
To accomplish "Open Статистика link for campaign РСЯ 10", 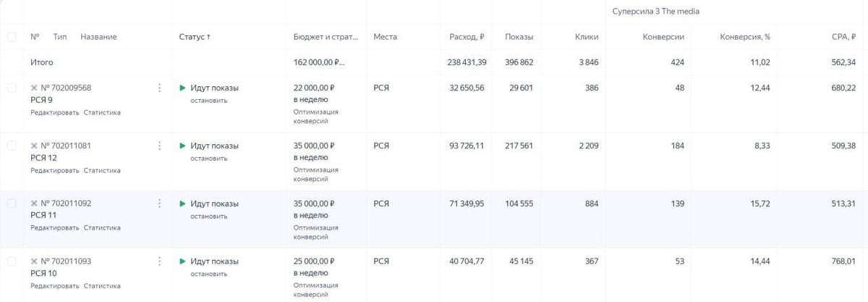I will 102,285.
